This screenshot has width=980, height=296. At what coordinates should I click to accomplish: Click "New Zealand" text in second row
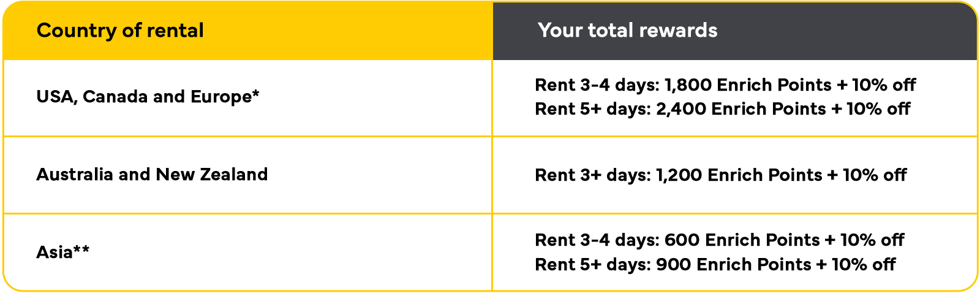[x=212, y=175]
